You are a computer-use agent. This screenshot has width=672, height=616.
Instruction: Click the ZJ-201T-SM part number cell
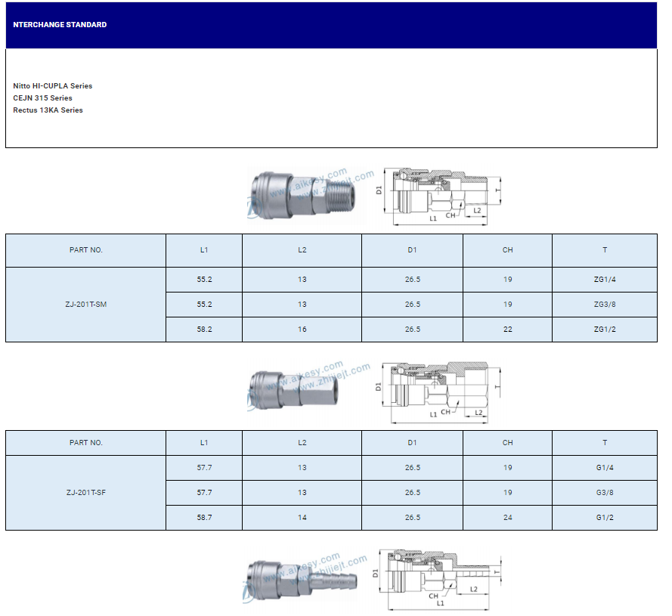(x=86, y=305)
